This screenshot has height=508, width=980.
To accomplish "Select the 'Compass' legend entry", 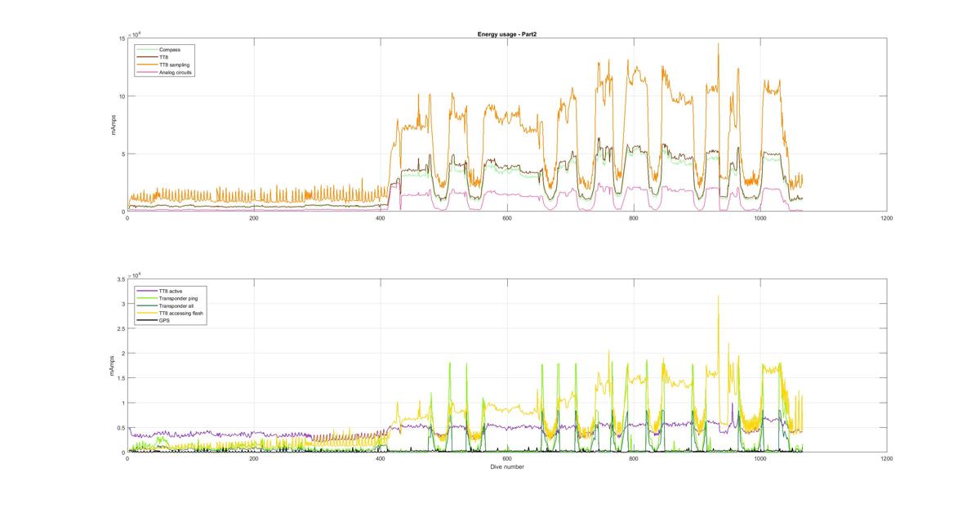I will click(x=170, y=49).
